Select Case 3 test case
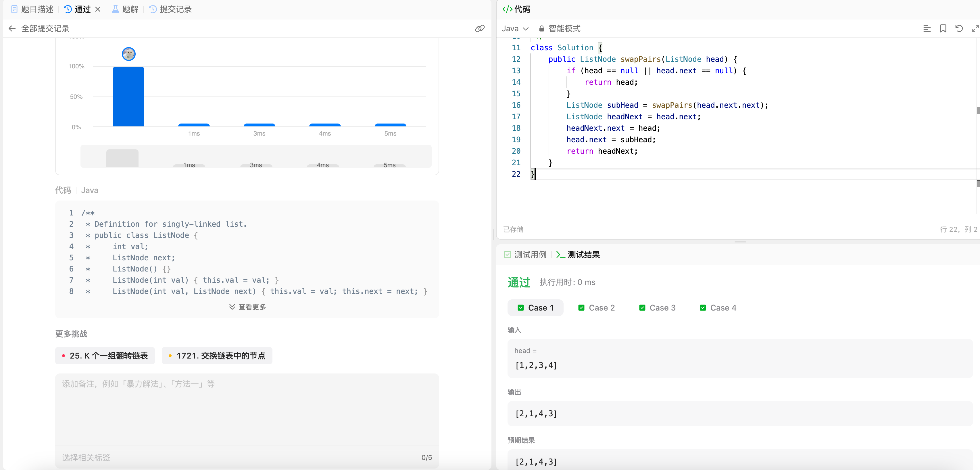The height and width of the screenshot is (470, 980). coord(657,308)
